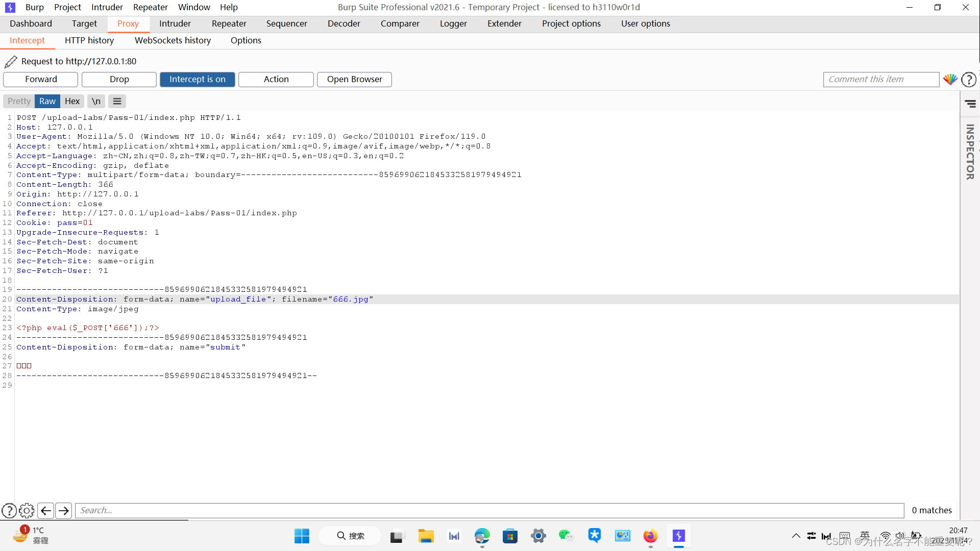Open search settings gear icon
Screen dimensions: 980x551
(27, 510)
